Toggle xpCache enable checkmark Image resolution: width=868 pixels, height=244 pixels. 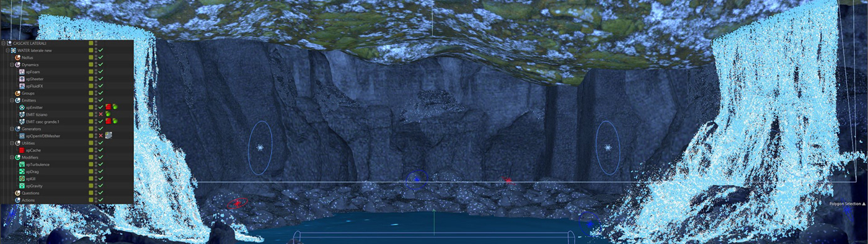[x=100, y=150]
